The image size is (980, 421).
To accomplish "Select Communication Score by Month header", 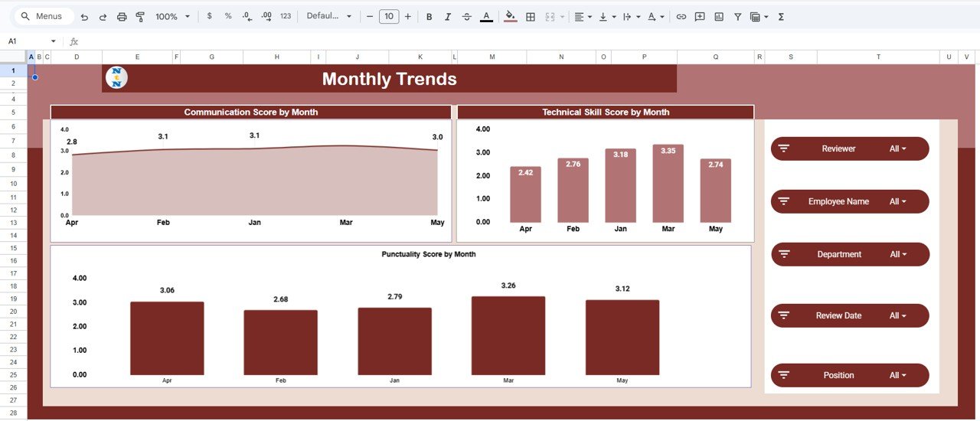I will point(251,112).
